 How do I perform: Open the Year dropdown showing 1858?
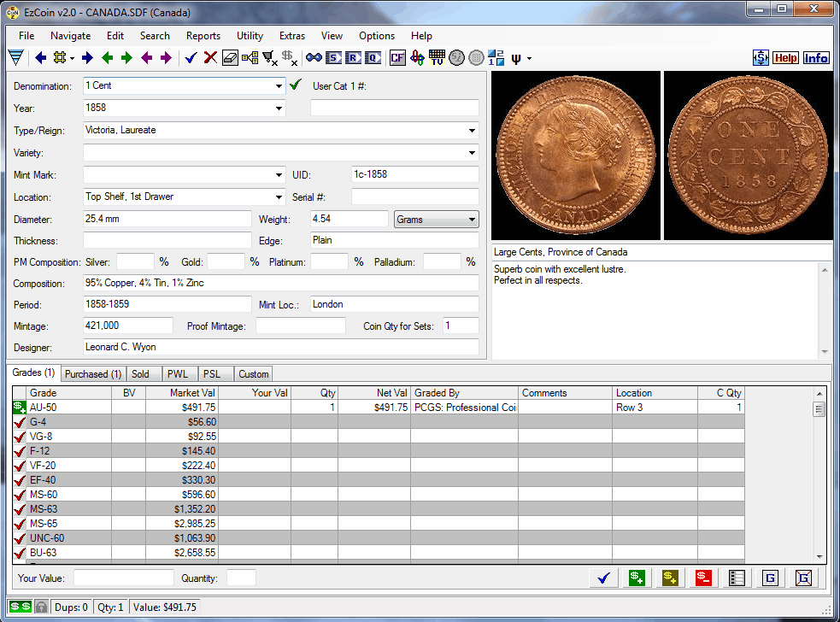click(279, 109)
